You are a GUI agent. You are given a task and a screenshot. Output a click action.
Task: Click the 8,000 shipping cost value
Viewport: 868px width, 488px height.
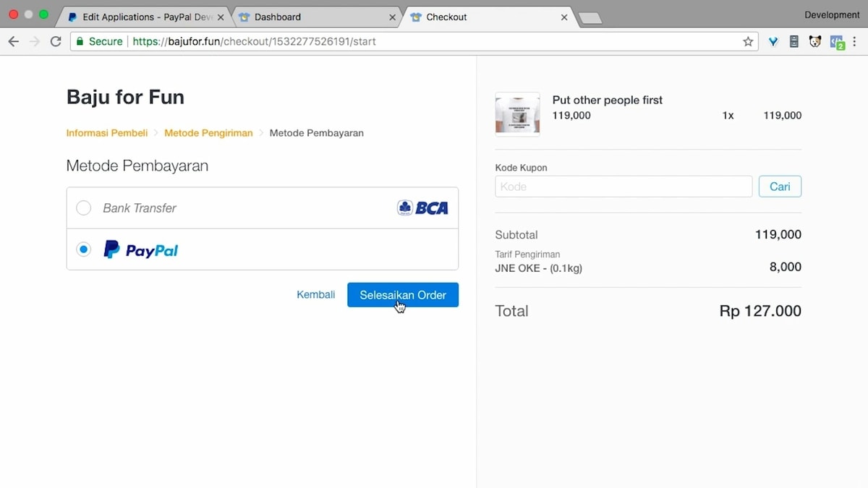click(786, 267)
